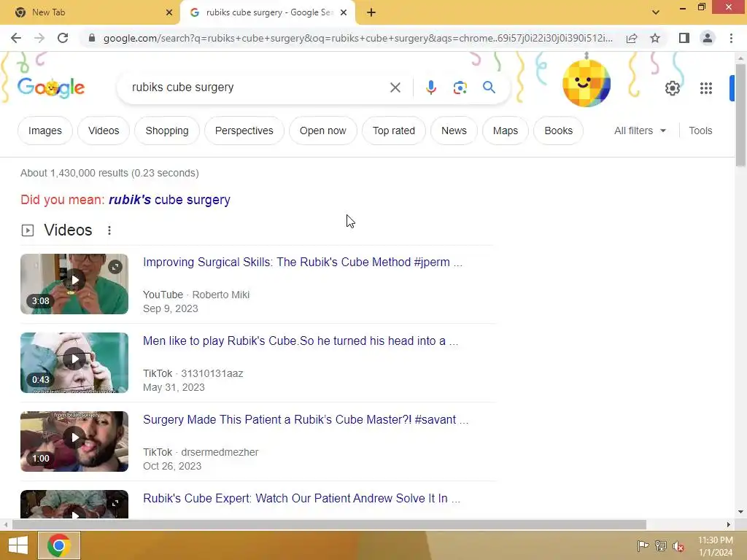Expand preview on Roberto Miki thumbnail

click(x=115, y=267)
